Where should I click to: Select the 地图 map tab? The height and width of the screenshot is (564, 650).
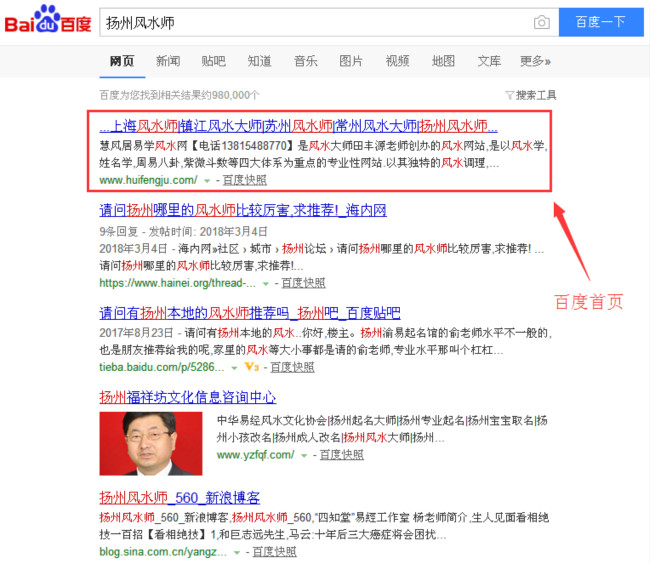443,61
